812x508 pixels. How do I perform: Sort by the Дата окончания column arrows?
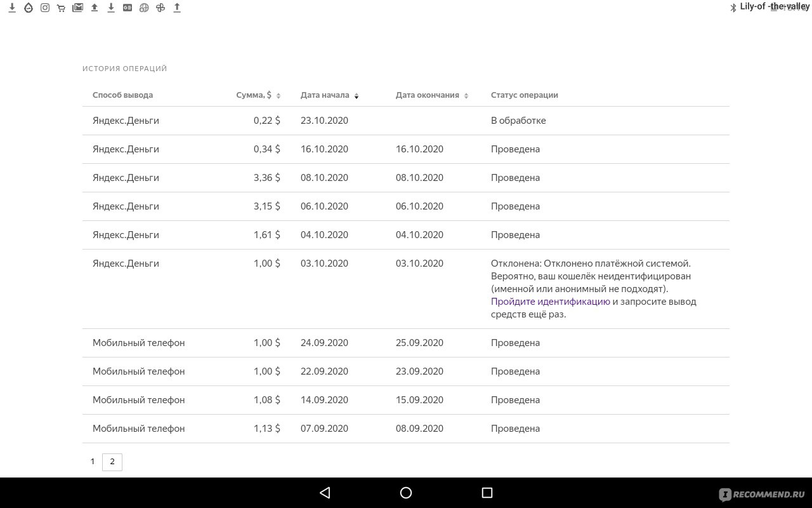coord(466,95)
